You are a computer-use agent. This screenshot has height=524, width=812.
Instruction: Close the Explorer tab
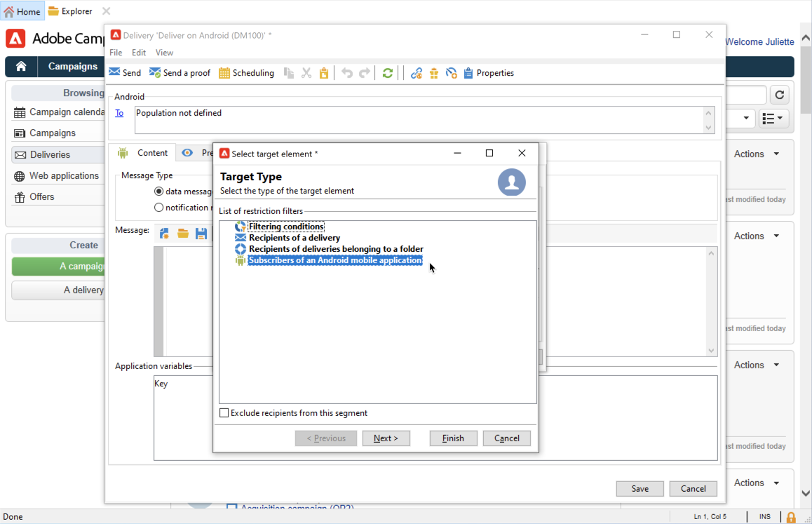pos(106,11)
